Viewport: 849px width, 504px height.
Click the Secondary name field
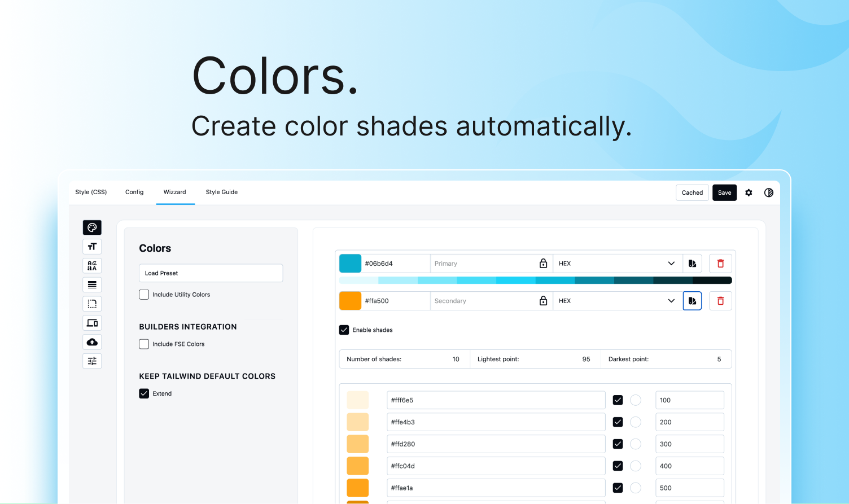click(x=483, y=301)
